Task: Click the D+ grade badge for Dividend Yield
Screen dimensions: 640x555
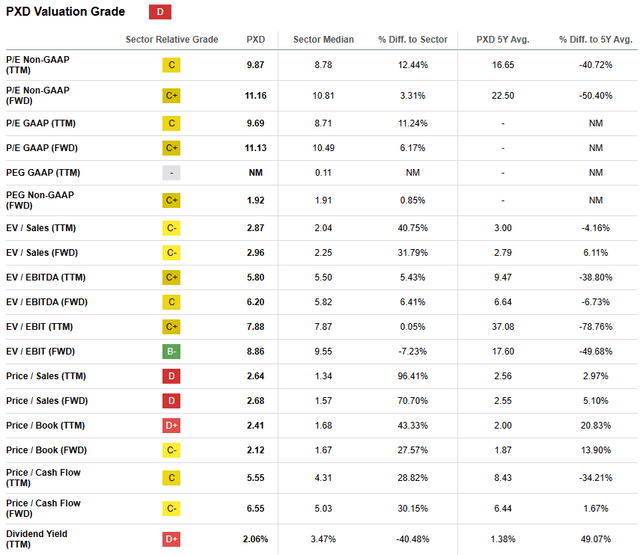Action: click(x=173, y=539)
